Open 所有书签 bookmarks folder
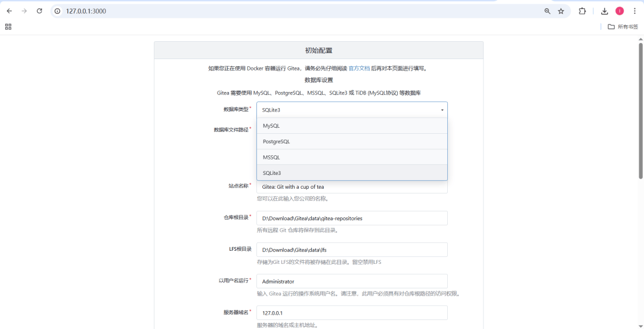The height and width of the screenshot is (329, 644). [623, 27]
